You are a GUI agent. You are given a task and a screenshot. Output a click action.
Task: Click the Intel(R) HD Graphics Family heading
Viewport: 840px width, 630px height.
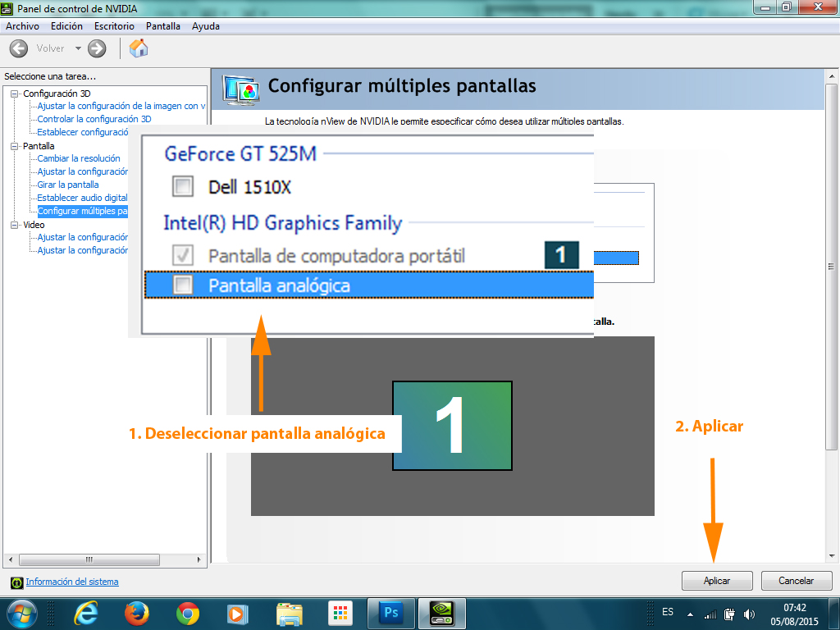point(283,223)
